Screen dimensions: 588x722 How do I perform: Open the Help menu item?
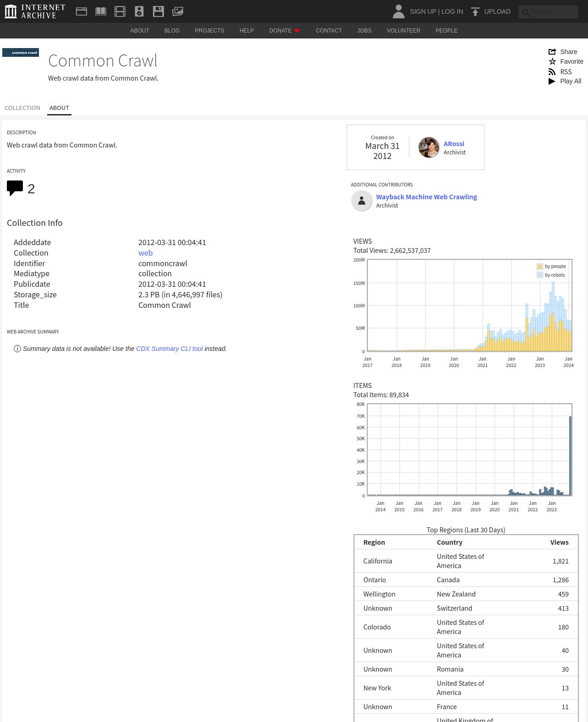click(247, 31)
